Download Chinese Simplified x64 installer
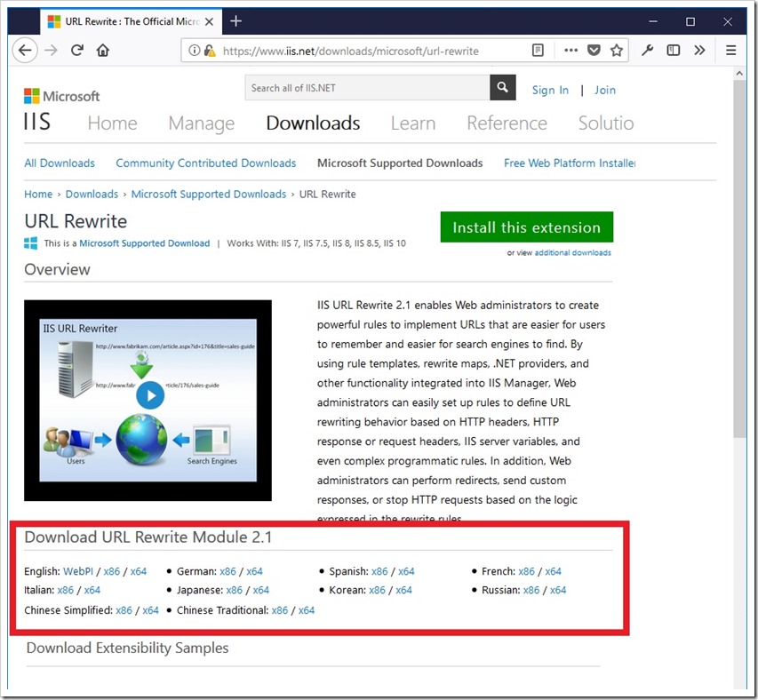The height and width of the screenshot is (700, 758). click(150, 610)
